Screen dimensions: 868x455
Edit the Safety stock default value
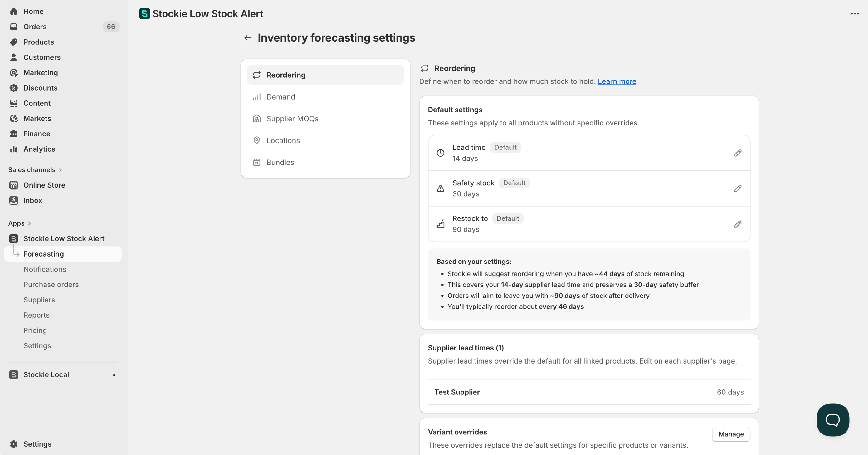(x=738, y=189)
